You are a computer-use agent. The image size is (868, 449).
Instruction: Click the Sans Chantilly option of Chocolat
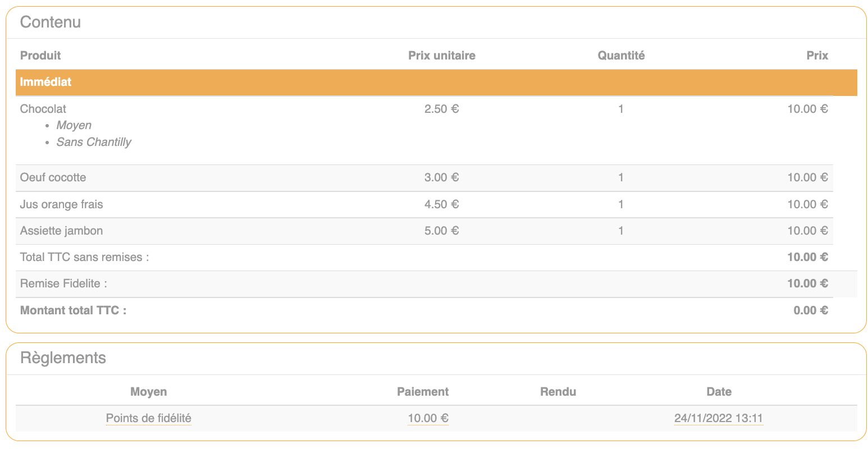[x=94, y=142]
